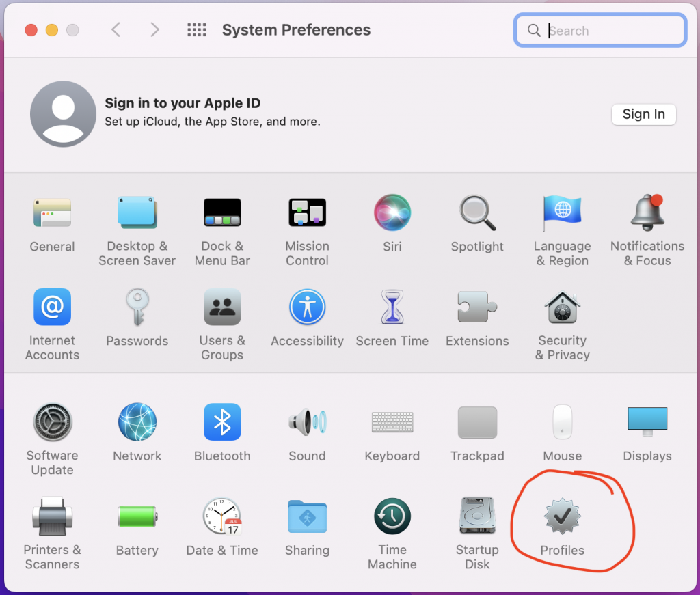Show all preferences grid button
This screenshot has height=595, width=700.
tap(196, 30)
